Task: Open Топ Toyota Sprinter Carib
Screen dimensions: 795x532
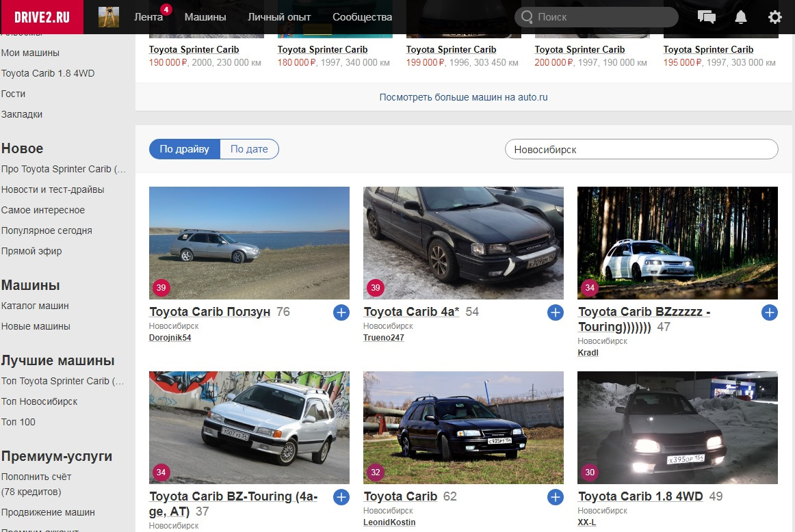Action: [62, 381]
